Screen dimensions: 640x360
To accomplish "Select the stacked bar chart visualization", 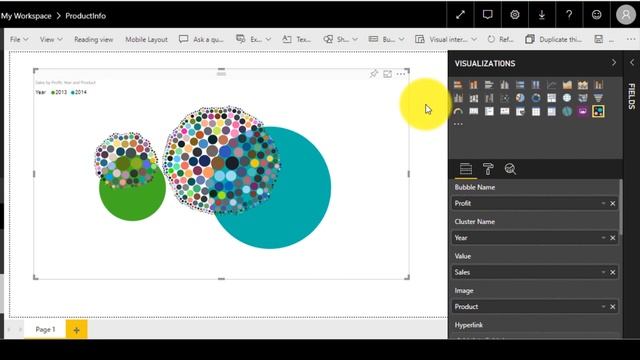I will pos(458,84).
